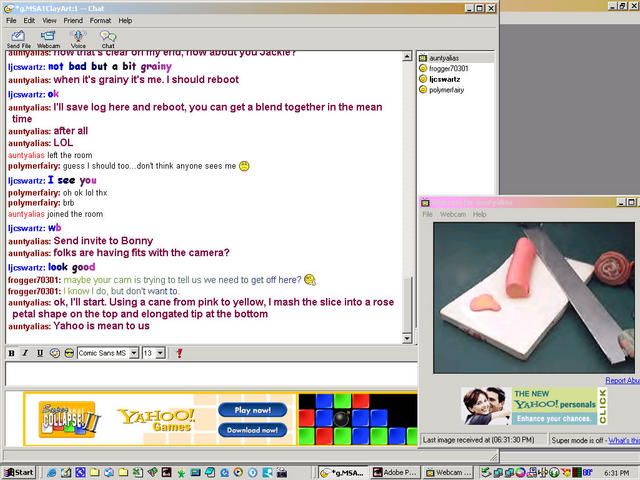Click the colorful ring system tray icon
640x480 pixels.
(520, 473)
